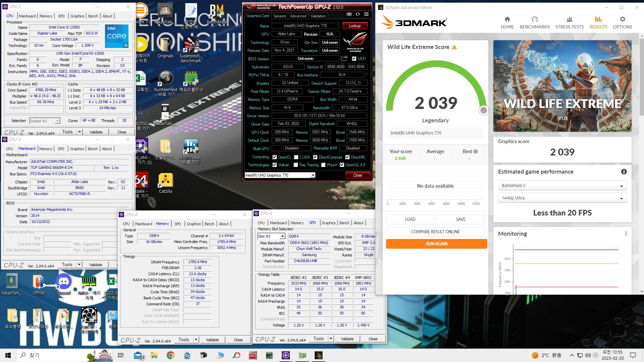Click Validate in the SPD CPU-Z window
Image resolution: width=644 pixels, height=362 pixels.
click(347, 339)
